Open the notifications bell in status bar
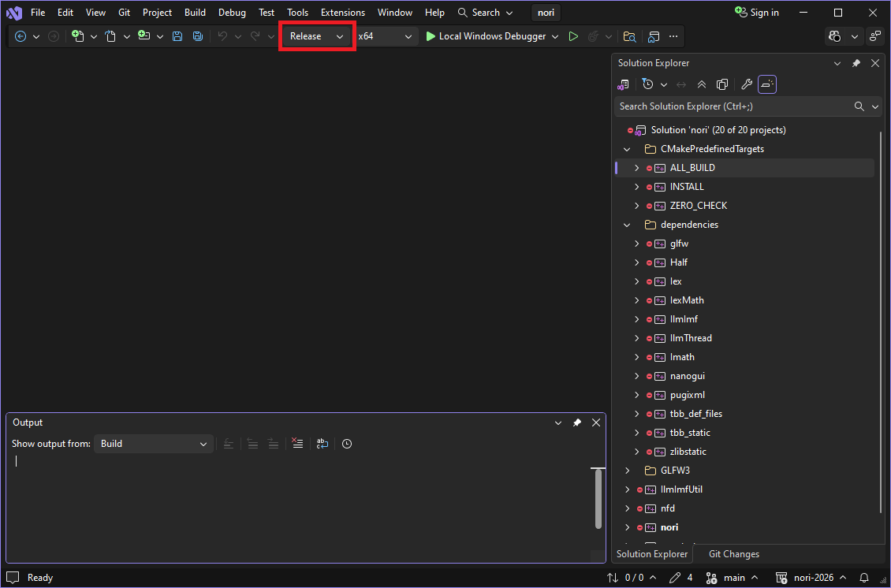Image resolution: width=891 pixels, height=588 pixels. click(x=864, y=578)
